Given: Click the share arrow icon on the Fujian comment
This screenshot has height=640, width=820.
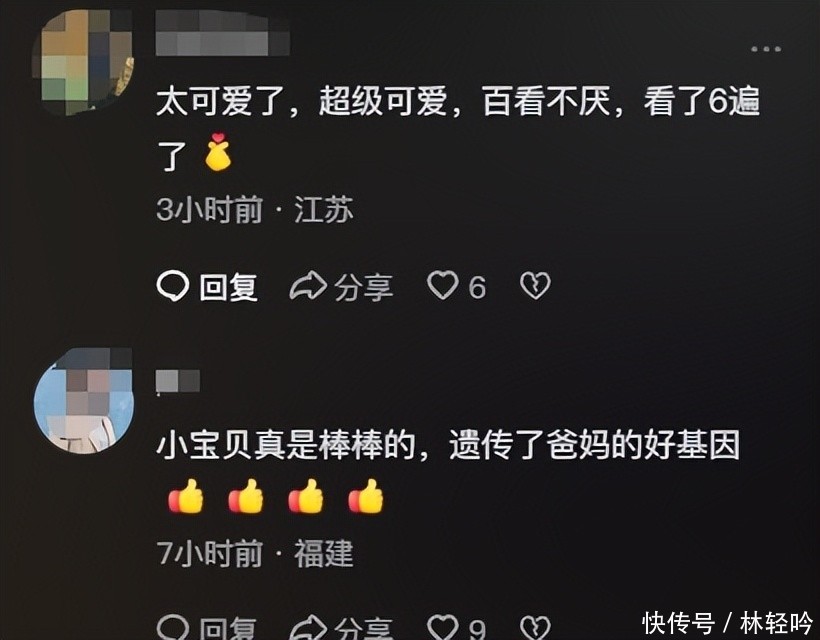Looking at the screenshot, I should [309, 627].
